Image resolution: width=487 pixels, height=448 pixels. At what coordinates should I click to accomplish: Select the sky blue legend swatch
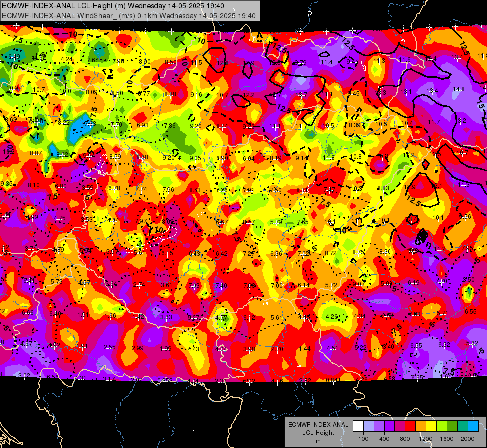[x=473, y=426]
